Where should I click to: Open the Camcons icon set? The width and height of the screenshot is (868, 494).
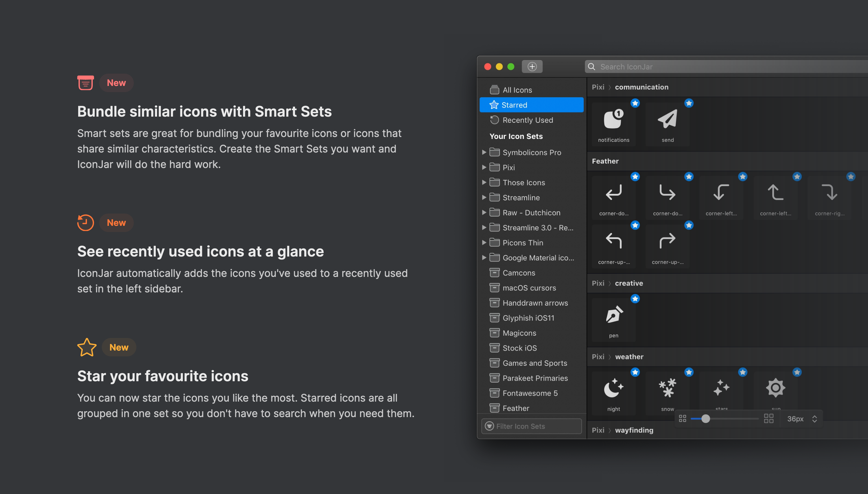(531, 273)
